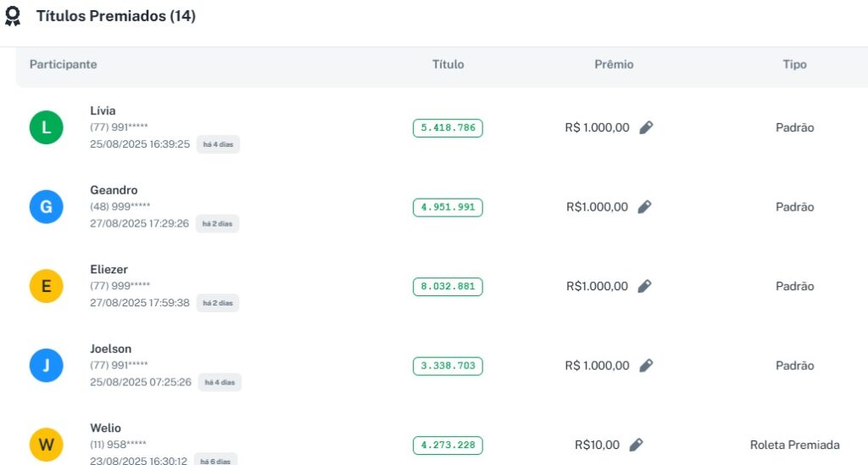Click Joelson's blue J avatar

[47, 366]
